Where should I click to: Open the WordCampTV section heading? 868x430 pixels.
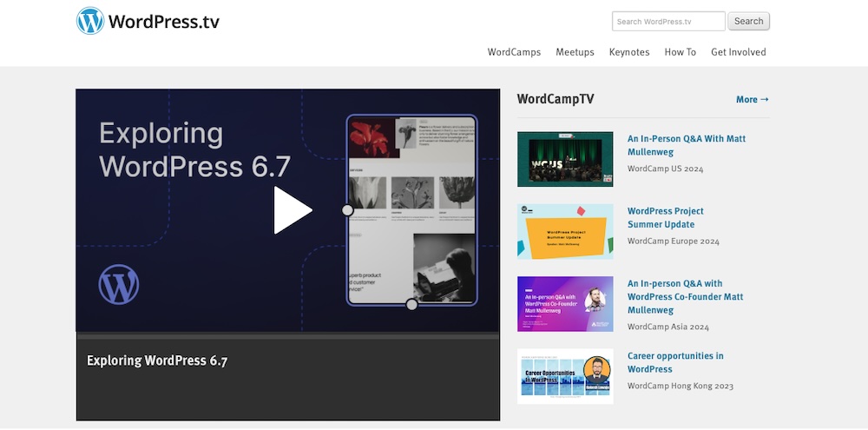[x=556, y=99]
